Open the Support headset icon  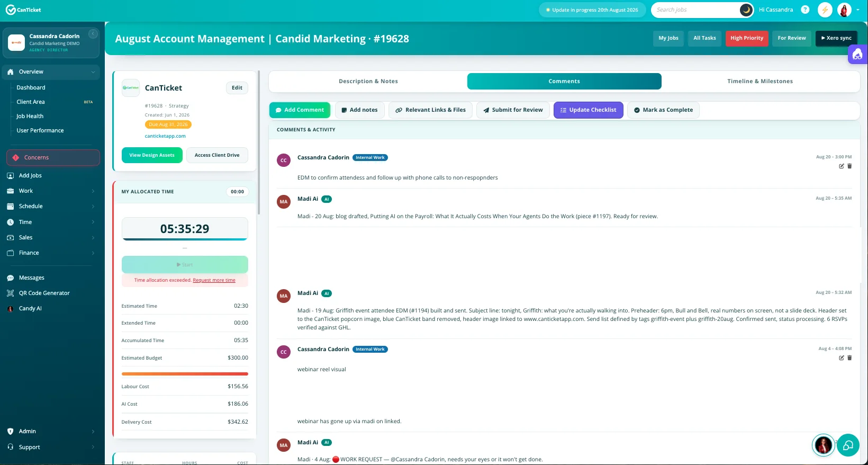pyautogui.click(x=10, y=447)
